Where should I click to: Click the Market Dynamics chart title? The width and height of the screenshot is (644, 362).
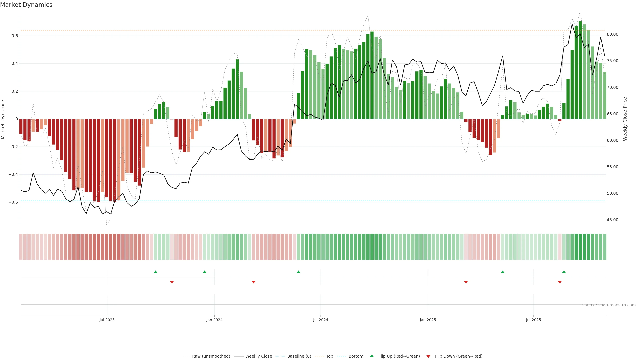26,5
